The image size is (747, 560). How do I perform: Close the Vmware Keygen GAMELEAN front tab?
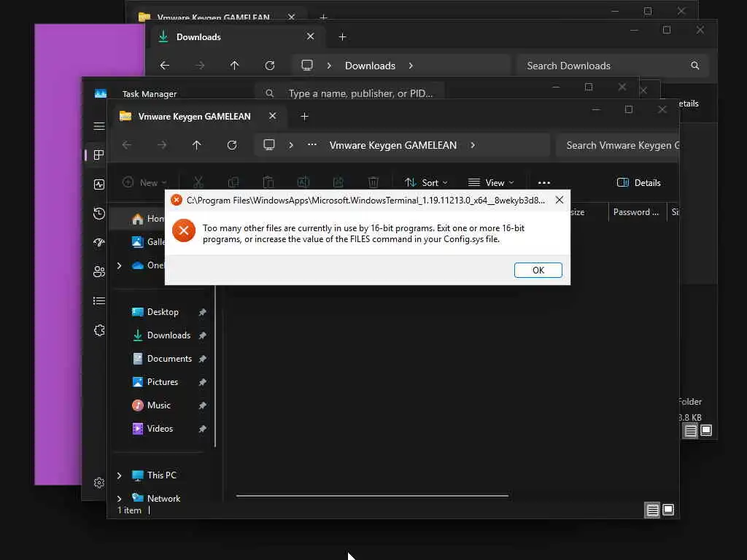coord(273,116)
